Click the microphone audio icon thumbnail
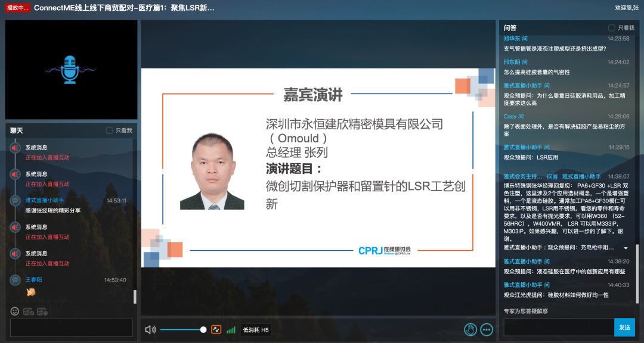The width and height of the screenshot is (644, 343). [x=70, y=70]
